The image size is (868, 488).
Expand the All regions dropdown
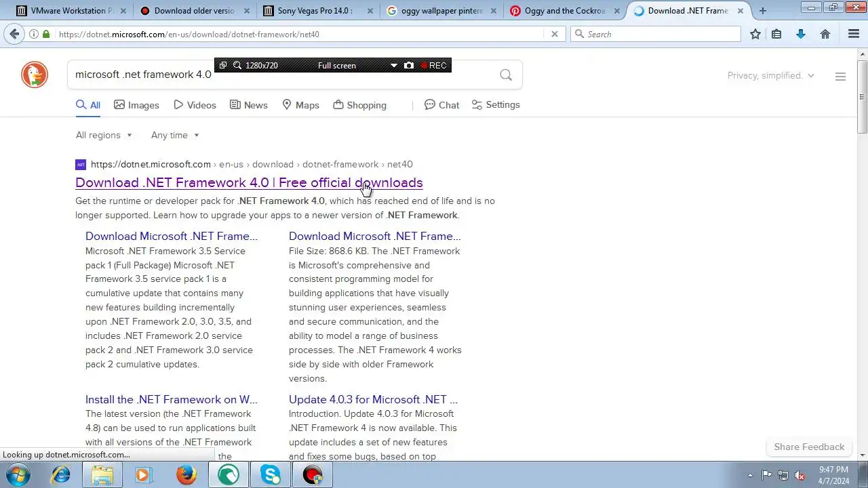coord(104,135)
